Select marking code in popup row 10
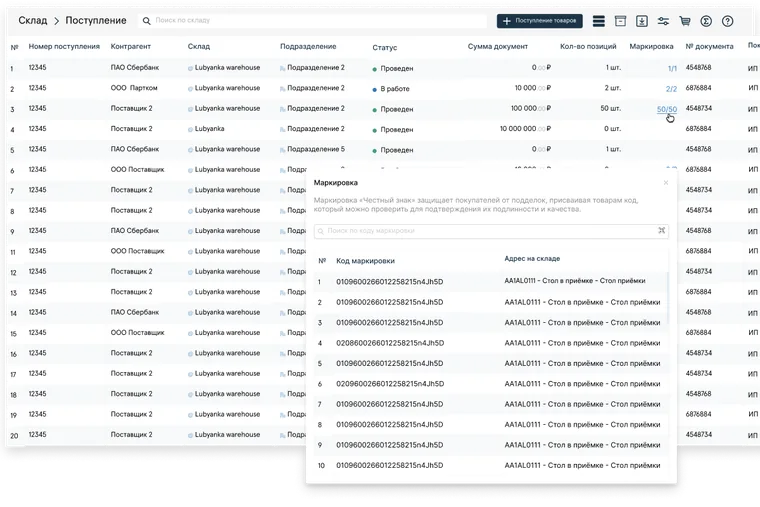The height and width of the screenshot is (507, 760). (x=390, y=465)
